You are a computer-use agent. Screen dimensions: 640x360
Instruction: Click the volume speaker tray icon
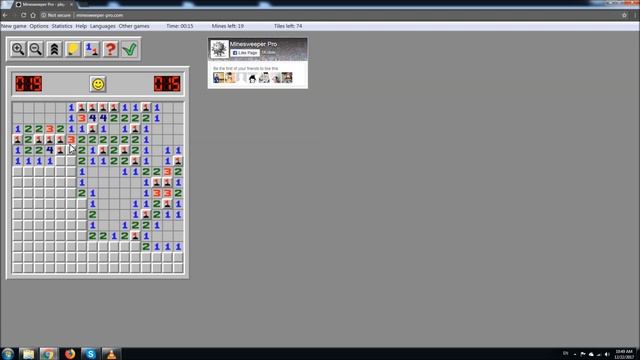point(607,354)
